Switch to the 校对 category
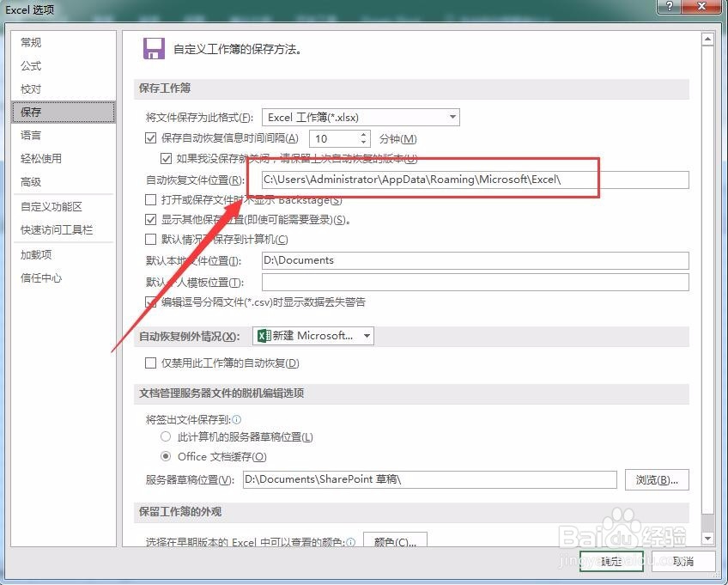 pyautogui.click(x=64, y=88)
